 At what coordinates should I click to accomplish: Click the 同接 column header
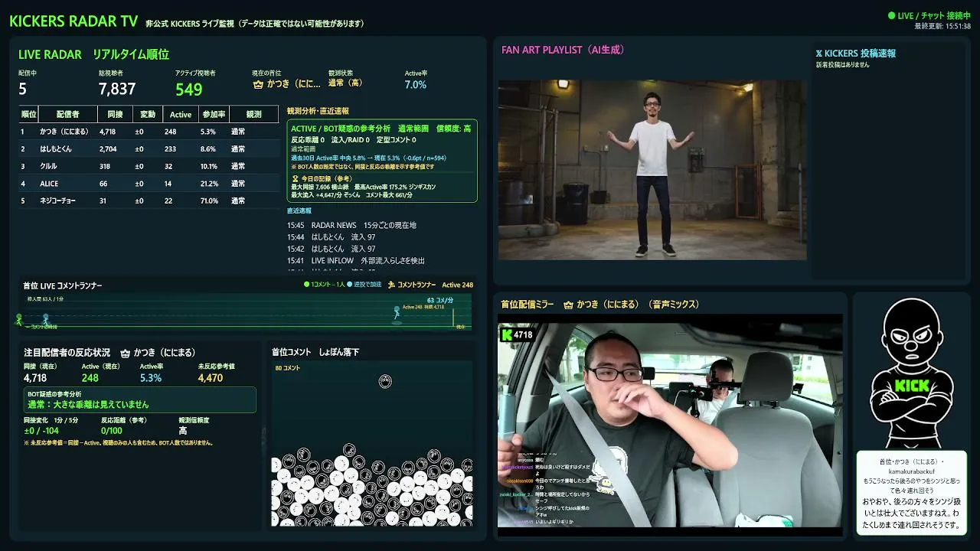(115, 115)
